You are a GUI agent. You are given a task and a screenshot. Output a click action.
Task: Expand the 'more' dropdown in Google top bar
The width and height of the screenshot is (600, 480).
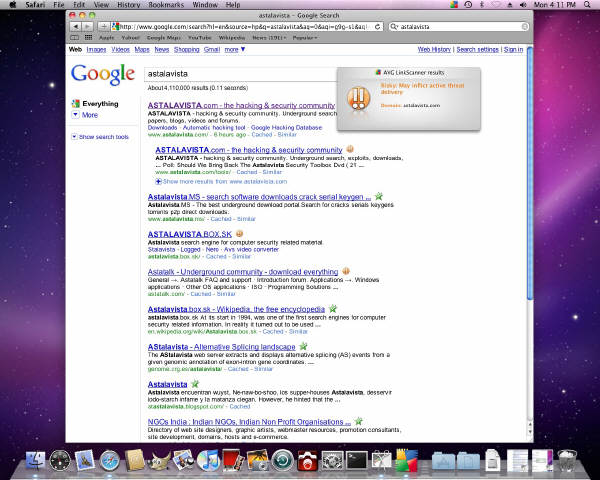coord(235,49)
